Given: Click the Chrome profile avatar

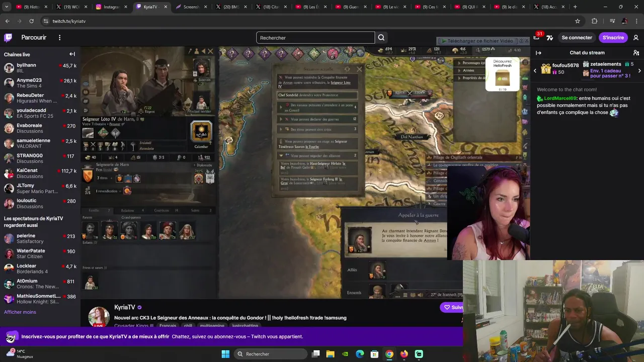Looking at the screenshot, I should click(624, 21).
